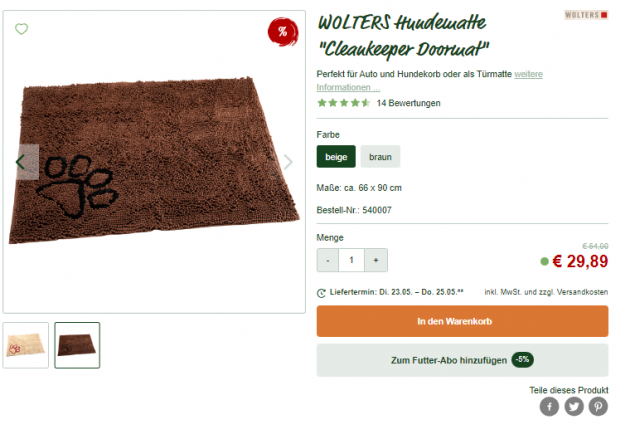Select the braun color option

point(380,156)
